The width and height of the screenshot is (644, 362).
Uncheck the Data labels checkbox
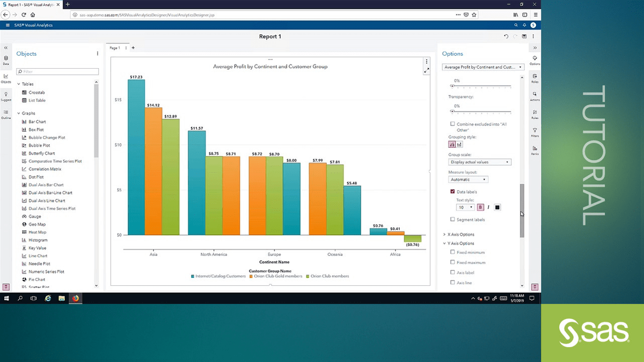[x=453, y=191]
